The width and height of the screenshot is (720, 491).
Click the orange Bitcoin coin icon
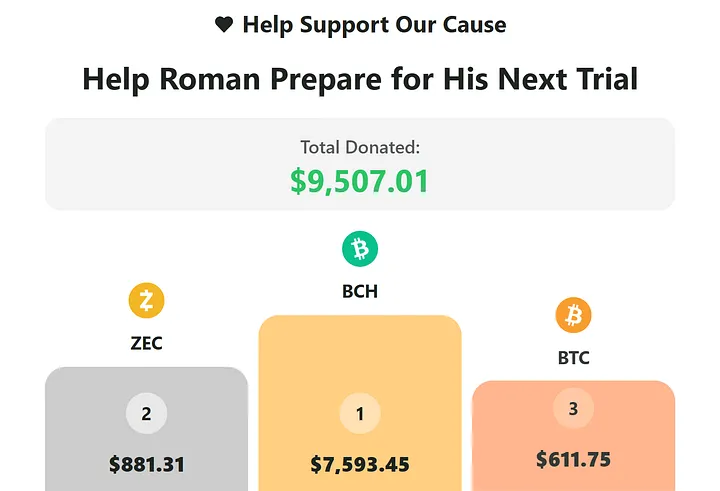click(x=574, y=315)
